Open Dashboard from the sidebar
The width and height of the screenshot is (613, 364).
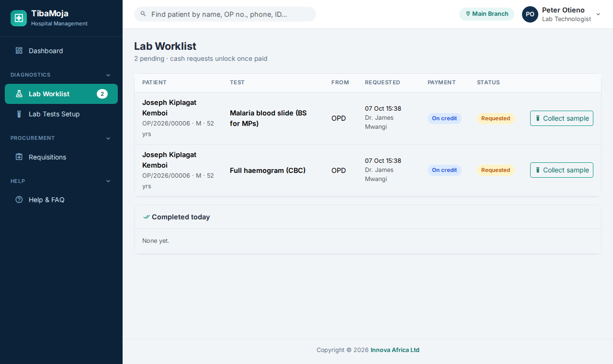point(61,51)
